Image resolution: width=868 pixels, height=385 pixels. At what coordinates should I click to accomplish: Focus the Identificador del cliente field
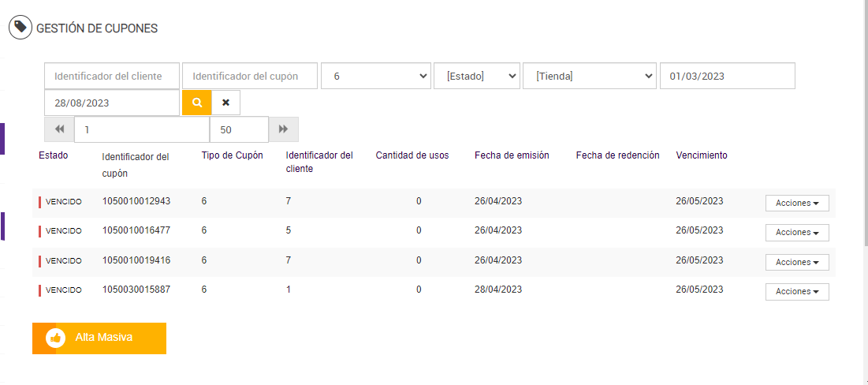(x=112, y=76)
